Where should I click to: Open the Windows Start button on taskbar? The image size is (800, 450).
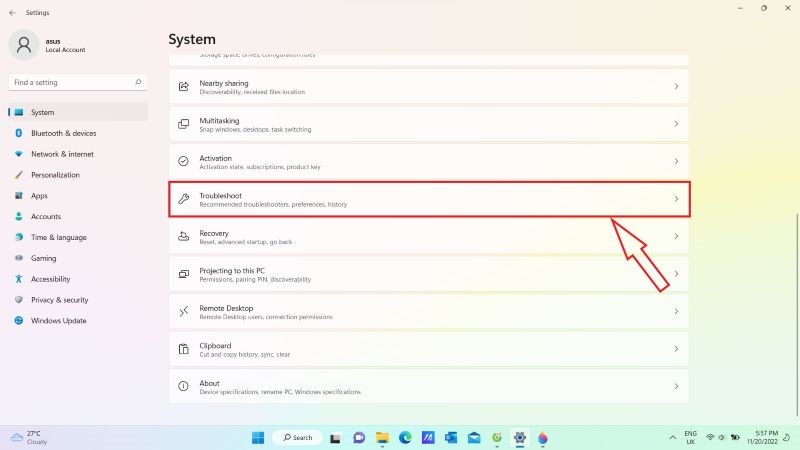tap(258, 438)
